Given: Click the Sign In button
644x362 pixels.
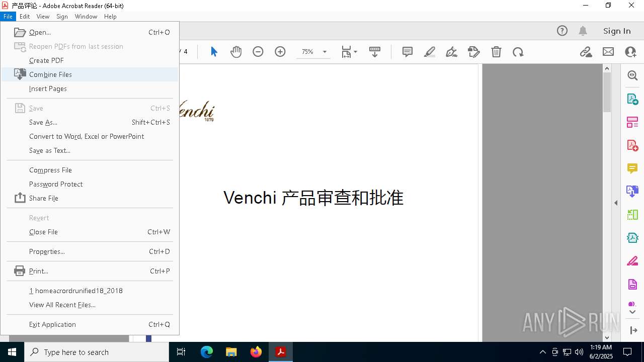Looking at the screenshot, I should [617, 31].
